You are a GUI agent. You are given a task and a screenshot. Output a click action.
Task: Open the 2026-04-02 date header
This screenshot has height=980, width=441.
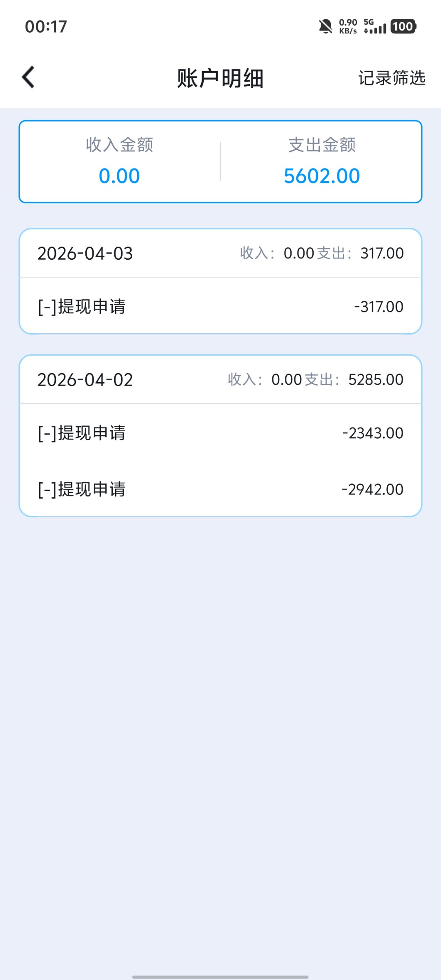(x=85, y=380)
